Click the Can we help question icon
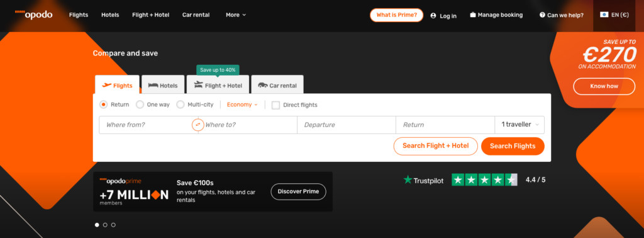 [542, 15]
